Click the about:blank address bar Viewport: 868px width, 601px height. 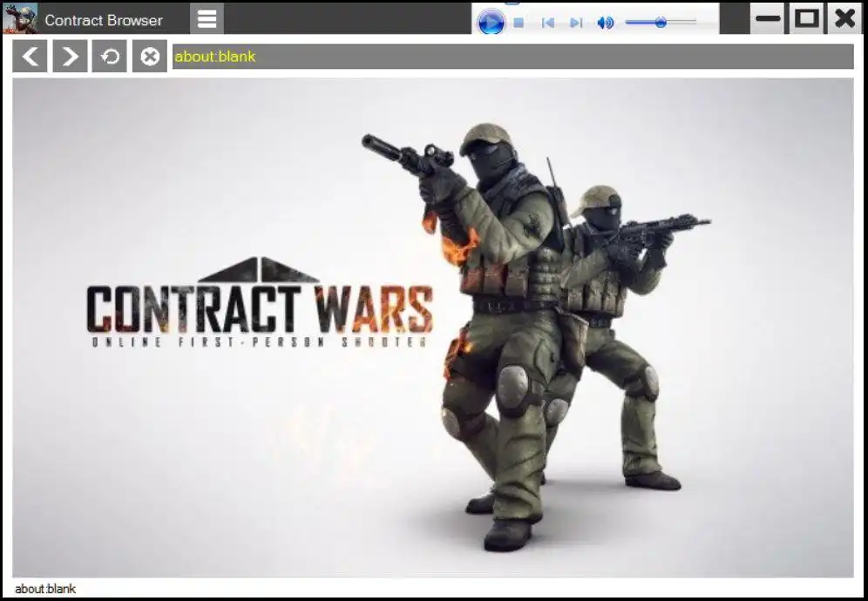pos(513,57)
